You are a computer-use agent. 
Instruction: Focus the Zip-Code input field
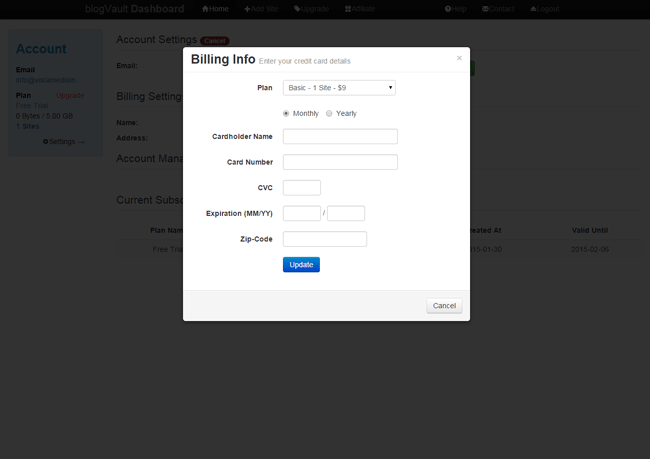click(325, 239)
